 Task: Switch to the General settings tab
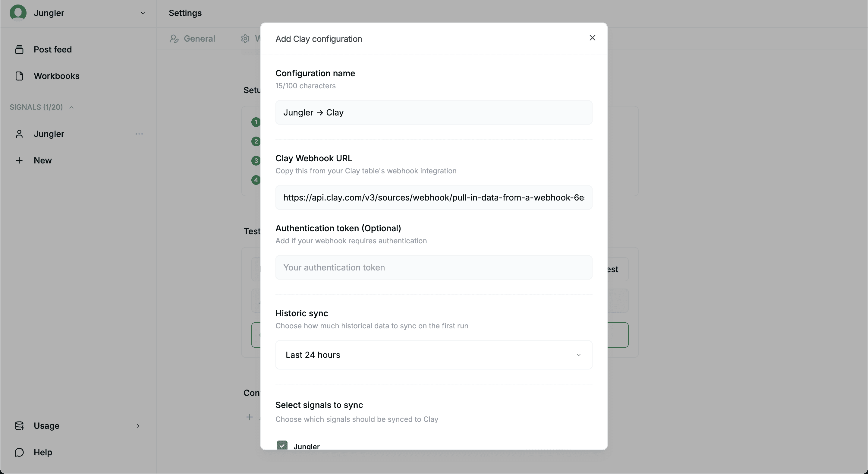193,39
